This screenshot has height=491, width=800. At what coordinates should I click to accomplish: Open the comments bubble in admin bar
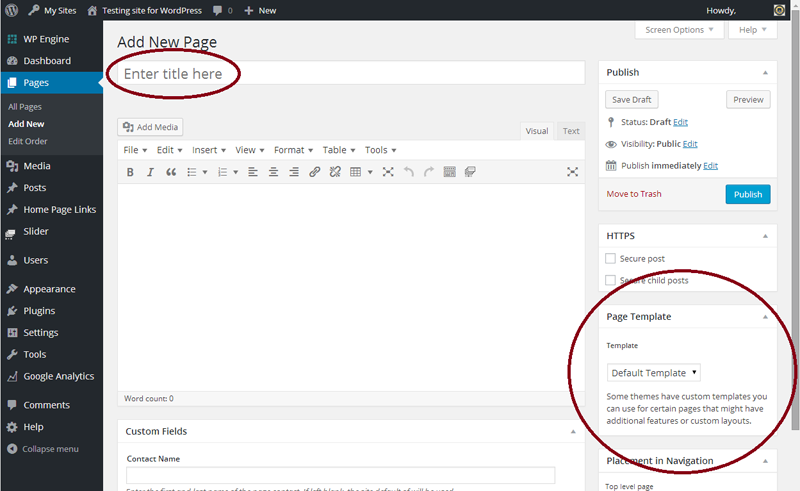pos(222,10)
